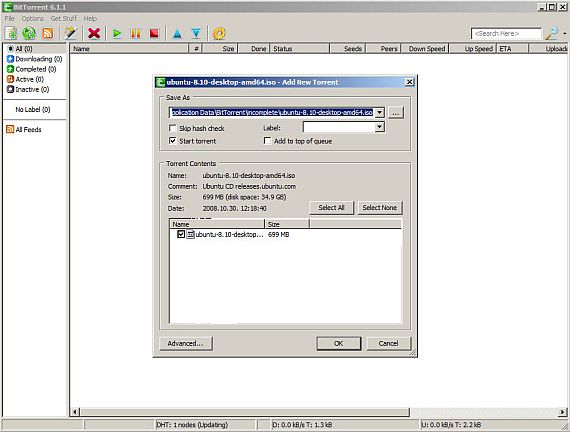Click the U: 0.0 kB/s status entry
This screenshot has height=432, width=570.
click(451, 425)
